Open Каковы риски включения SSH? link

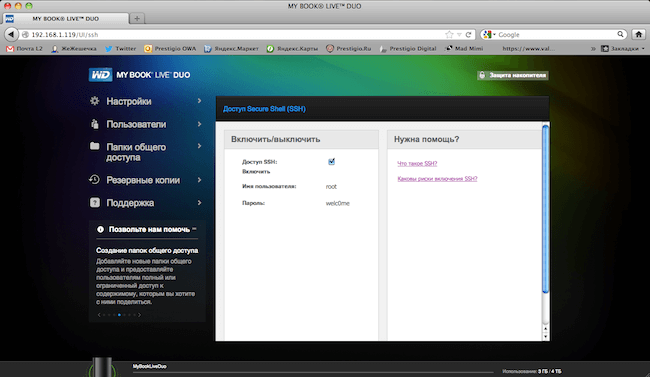pyautogui.click(x=437, y=179)
